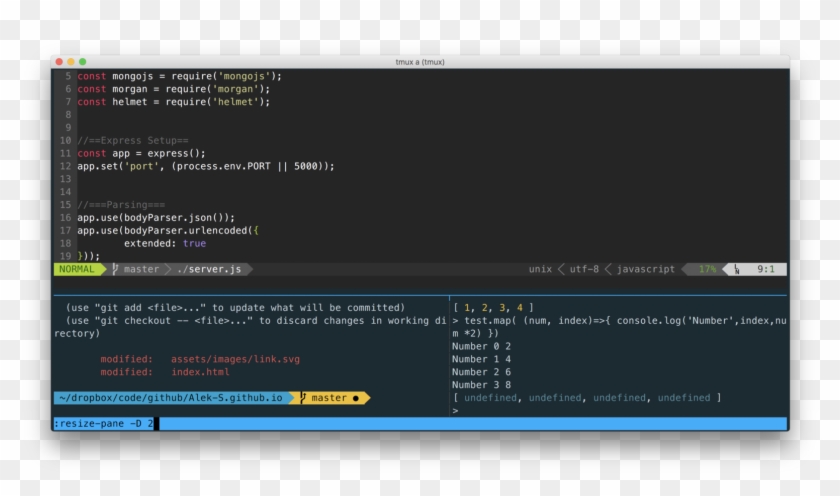Click the ~/dropbox/code/github path prompt segment
Screen dimensions: 840x496
click(172, 398)
